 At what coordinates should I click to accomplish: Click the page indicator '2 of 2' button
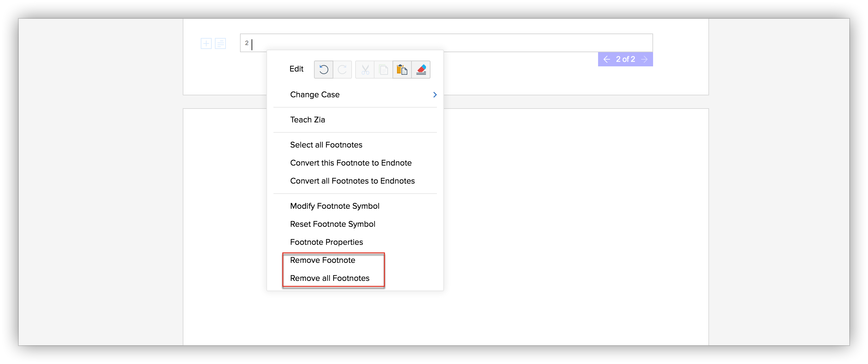point(624,59)
